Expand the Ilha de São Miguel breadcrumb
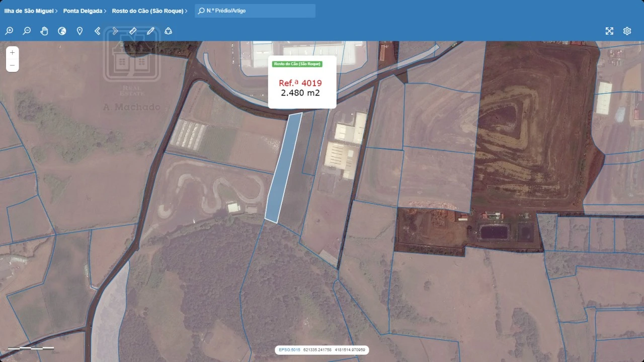 (31, 11)
